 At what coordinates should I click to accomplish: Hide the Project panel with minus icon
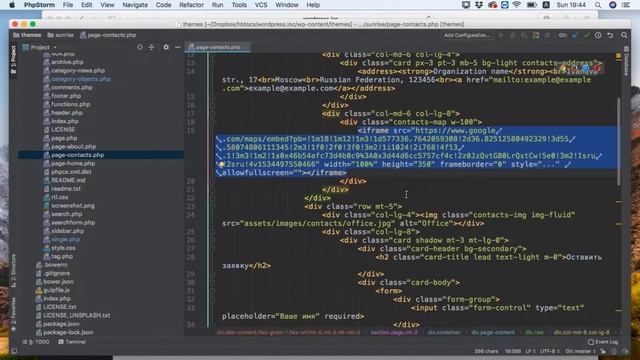(178, 47)
